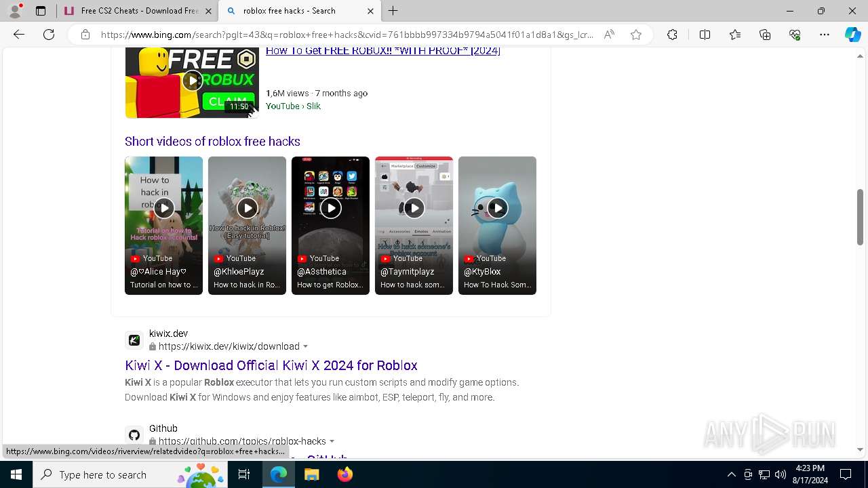Play @Taymitplayz short video

414,226
